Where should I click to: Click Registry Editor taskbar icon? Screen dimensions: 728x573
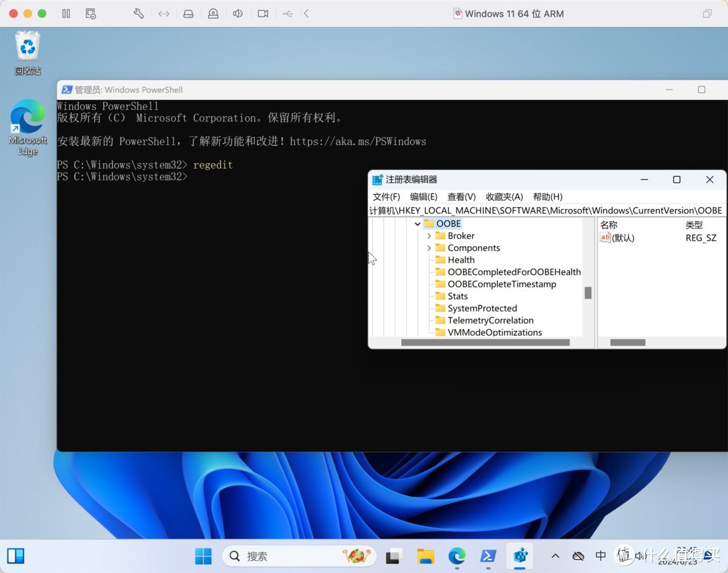(x=520, y=555)
